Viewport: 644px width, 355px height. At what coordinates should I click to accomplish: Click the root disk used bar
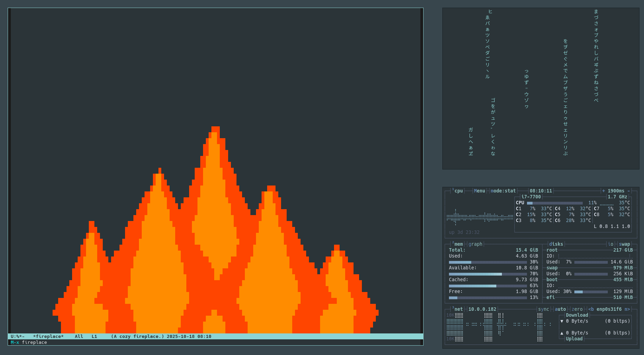(591, 262)
